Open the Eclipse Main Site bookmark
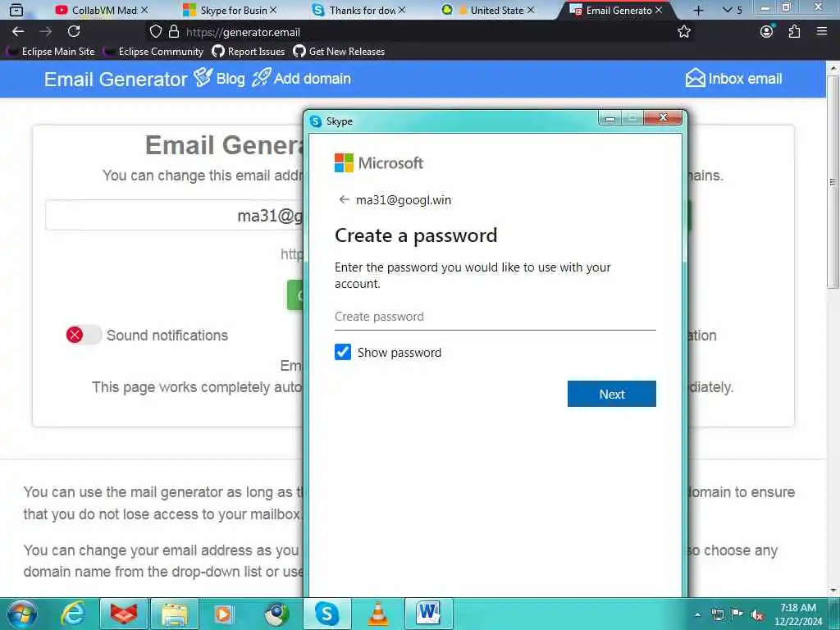The height and width of the screenshot is (630, 840). tap(52, 52)
